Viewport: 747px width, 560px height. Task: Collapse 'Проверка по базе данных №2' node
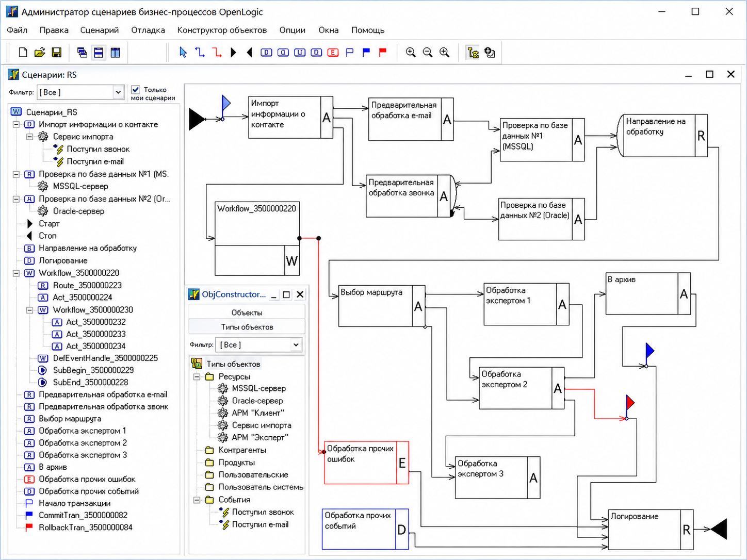click(x=16, y=199)
